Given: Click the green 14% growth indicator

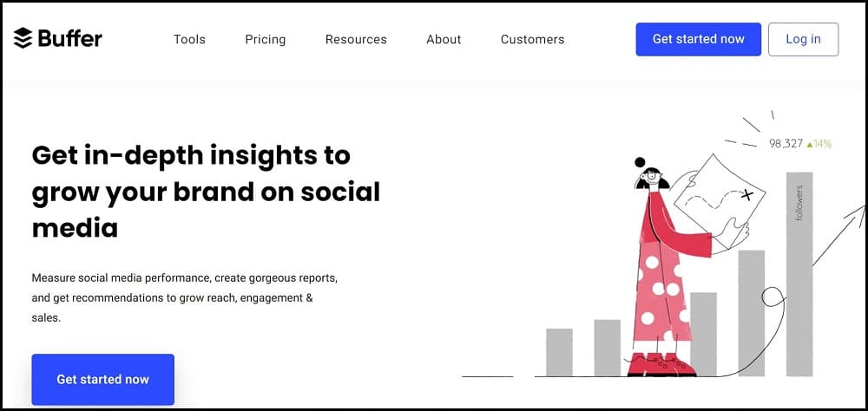Looking at the screenshot, I should 819,144.
